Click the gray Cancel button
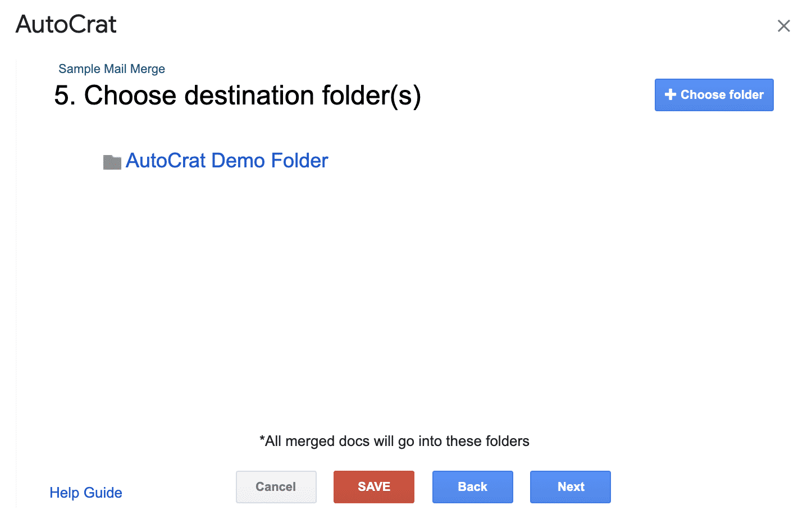The height and width of the screenshot is (528, 812). click(x=276, y=486)
